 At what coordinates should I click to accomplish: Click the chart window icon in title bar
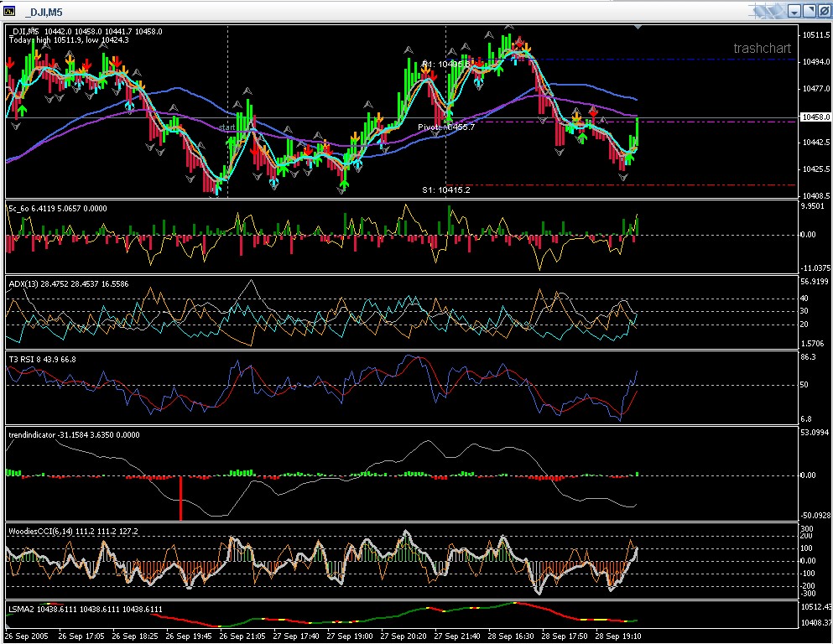pos(9,11)
